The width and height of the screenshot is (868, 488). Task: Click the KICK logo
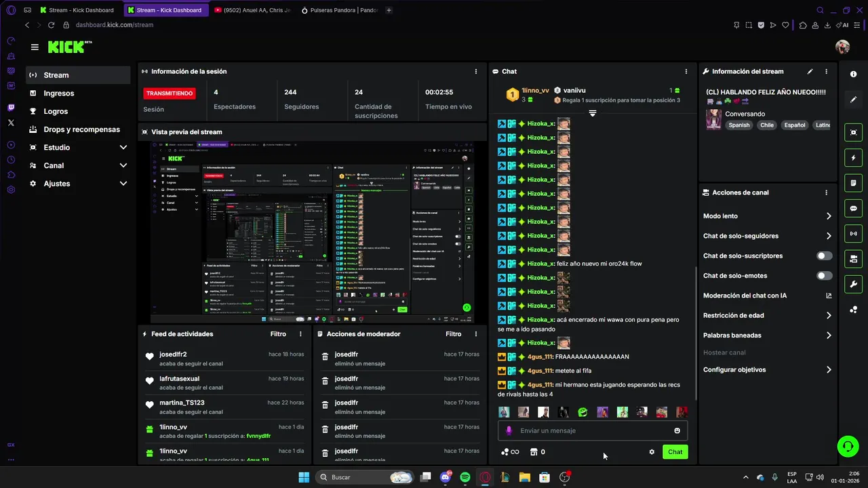coord(70,47)
